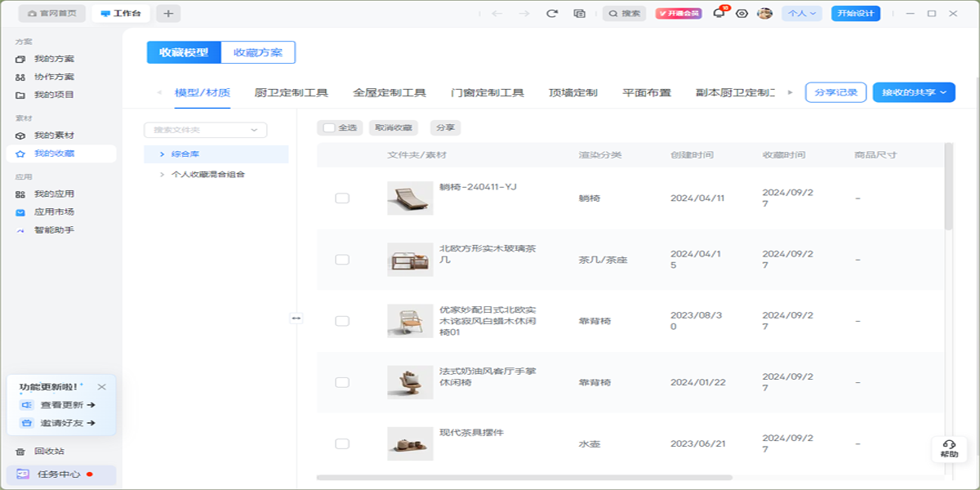
Task: Switch to the 收藏方案 tab
Action: (258, 52)
